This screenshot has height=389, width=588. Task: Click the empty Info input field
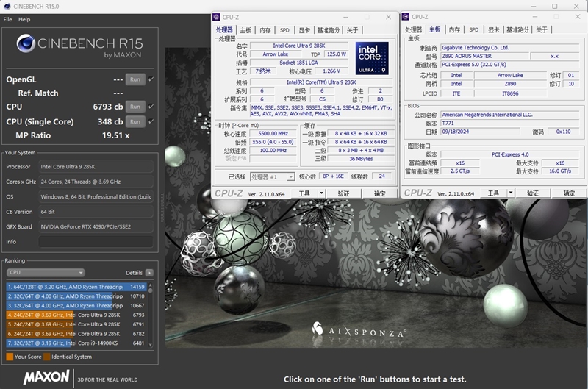[96, 242]
